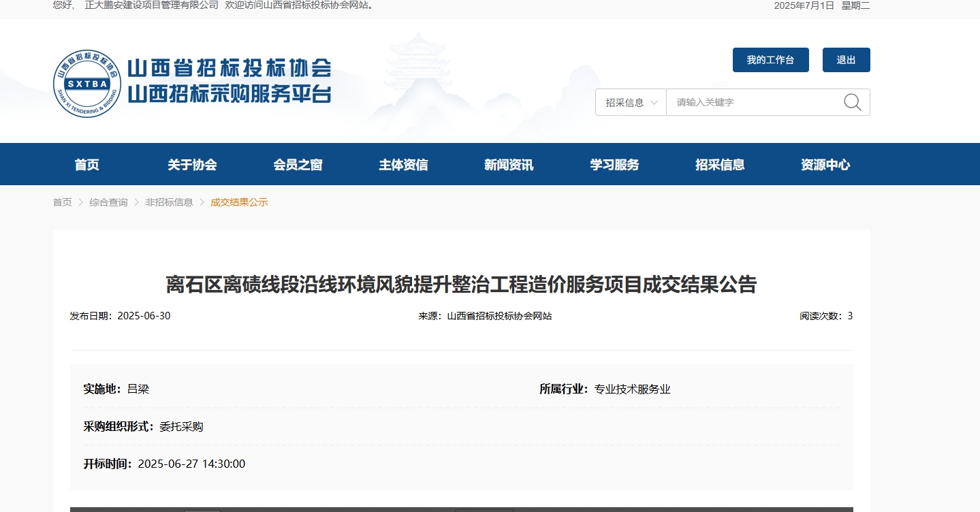Select 会员之窗 in the navigation bar

click(298, 165)
